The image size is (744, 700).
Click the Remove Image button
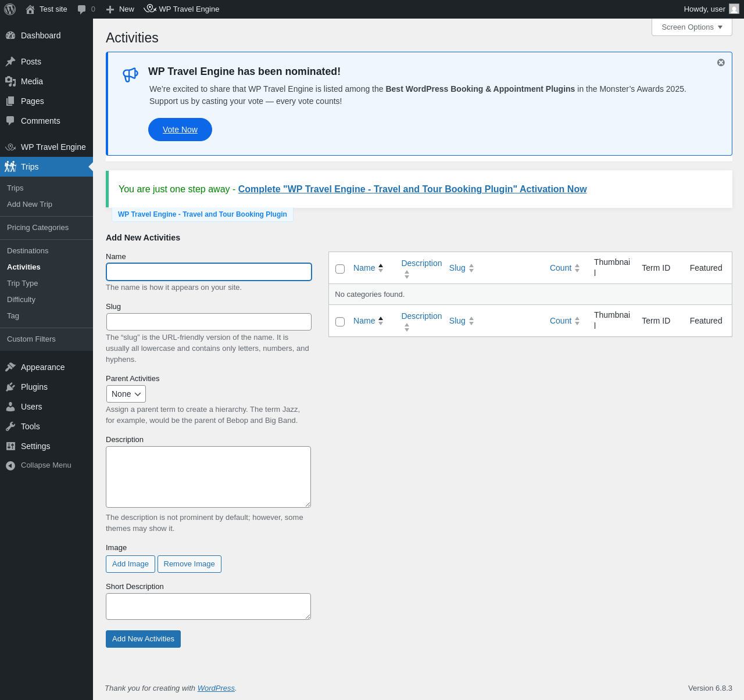[189, 564]
